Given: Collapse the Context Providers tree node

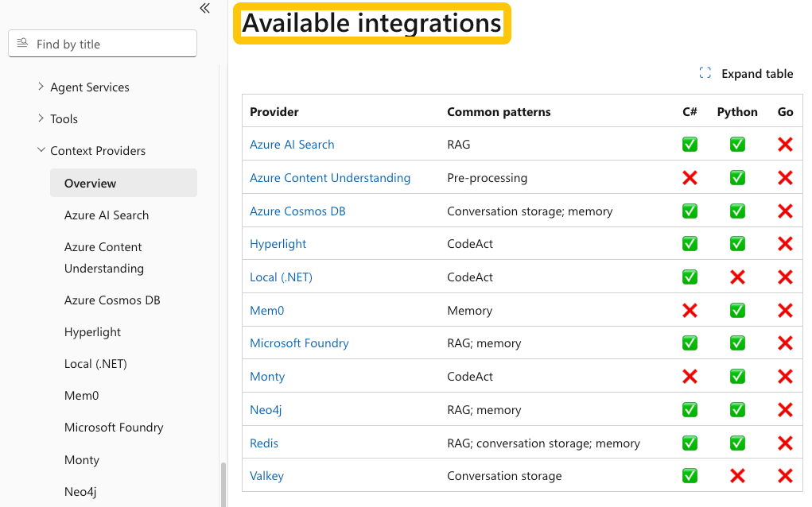Looking at the screenshot, I should point(41,150).
